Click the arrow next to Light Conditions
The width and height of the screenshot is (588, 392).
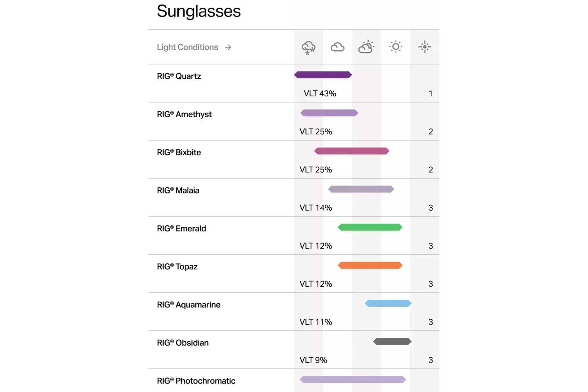[x=228, y=47]
